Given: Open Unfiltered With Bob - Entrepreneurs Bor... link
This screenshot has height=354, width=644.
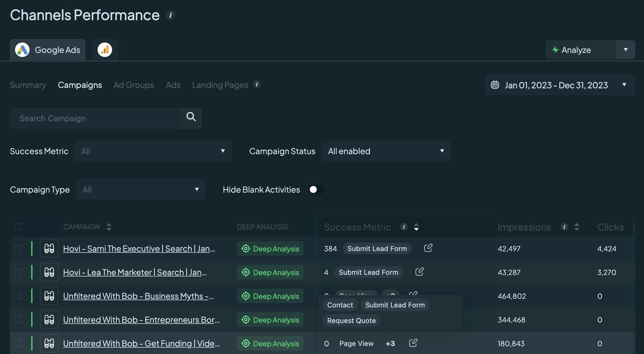Looking at the screenshot, I should (141, 320).
